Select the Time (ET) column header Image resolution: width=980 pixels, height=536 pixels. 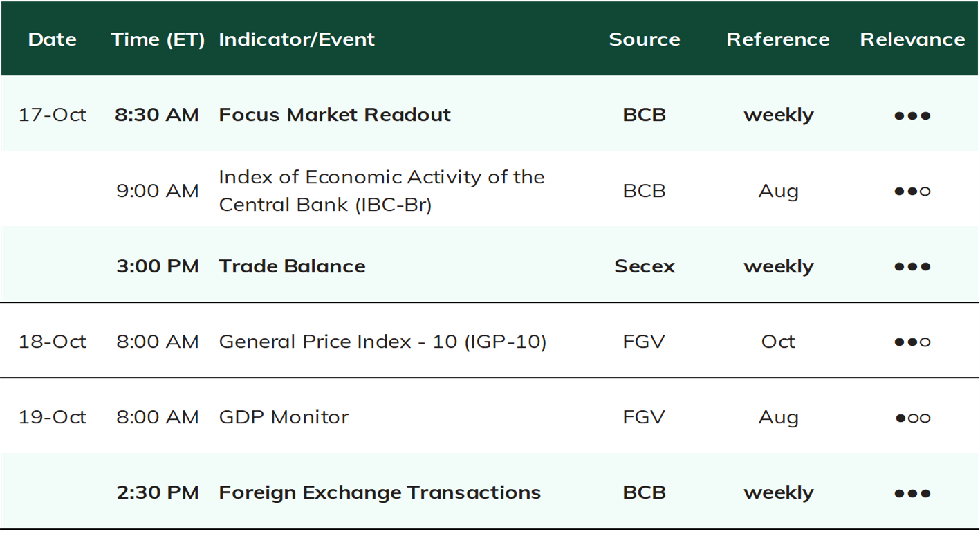(x=158, y=39)
